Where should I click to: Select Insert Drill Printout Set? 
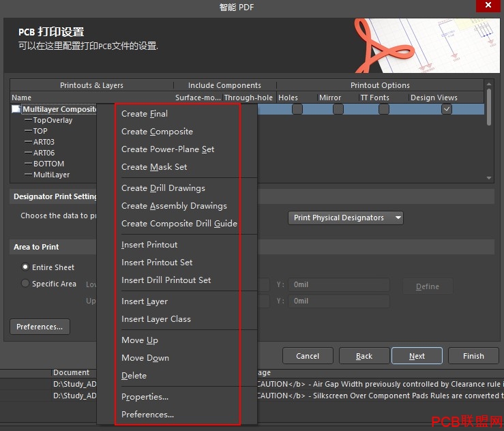166,280
